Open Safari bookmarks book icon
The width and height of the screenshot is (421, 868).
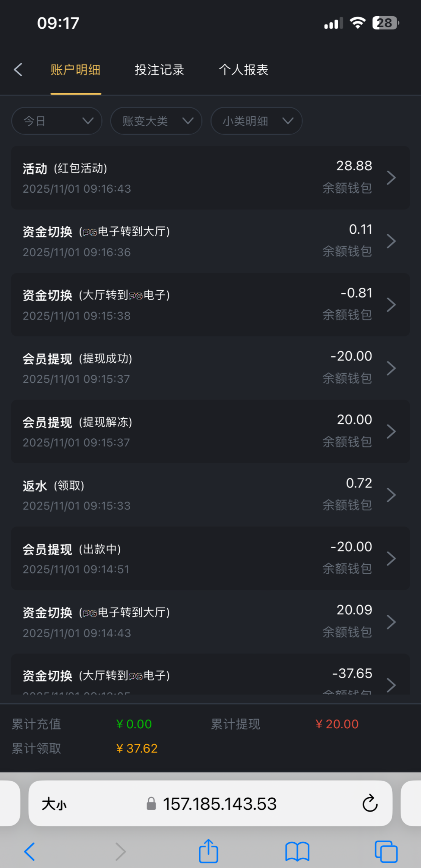(297, 851)
